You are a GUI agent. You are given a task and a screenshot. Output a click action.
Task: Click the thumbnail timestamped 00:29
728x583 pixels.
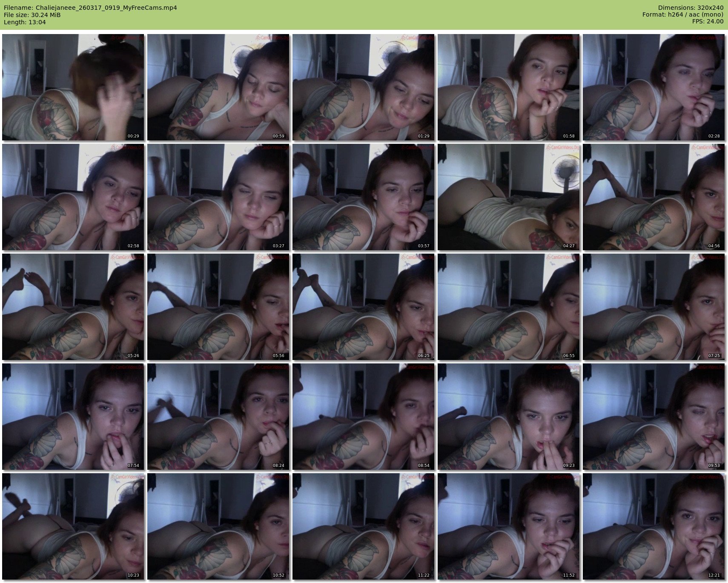pyautogui.click(x=73, y=87)
